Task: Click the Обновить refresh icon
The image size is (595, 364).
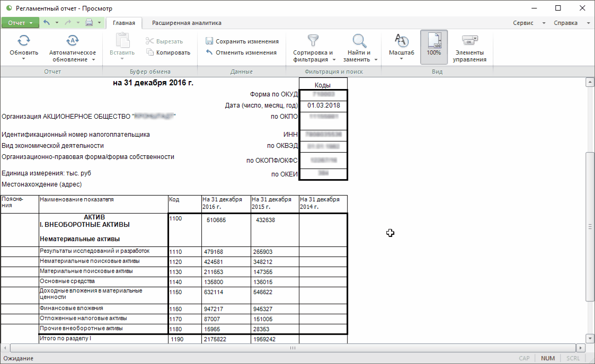Action: pyautogui.click(x=24, y=41)
